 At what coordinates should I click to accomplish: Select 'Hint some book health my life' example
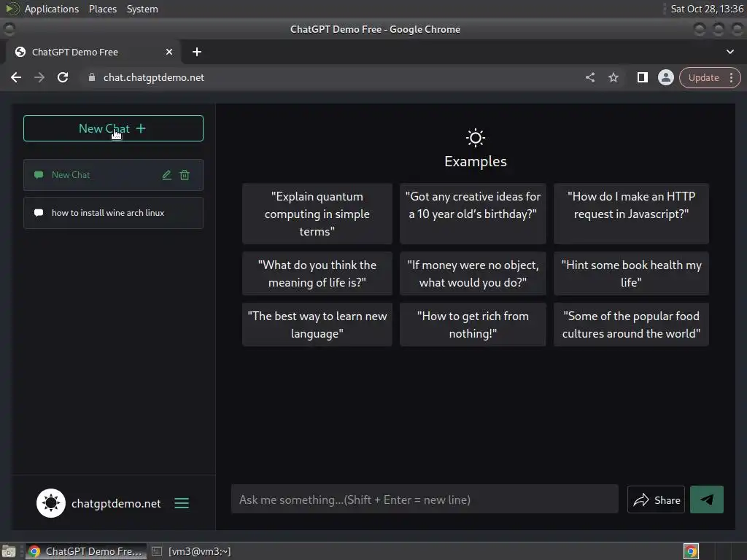(631, 274)
